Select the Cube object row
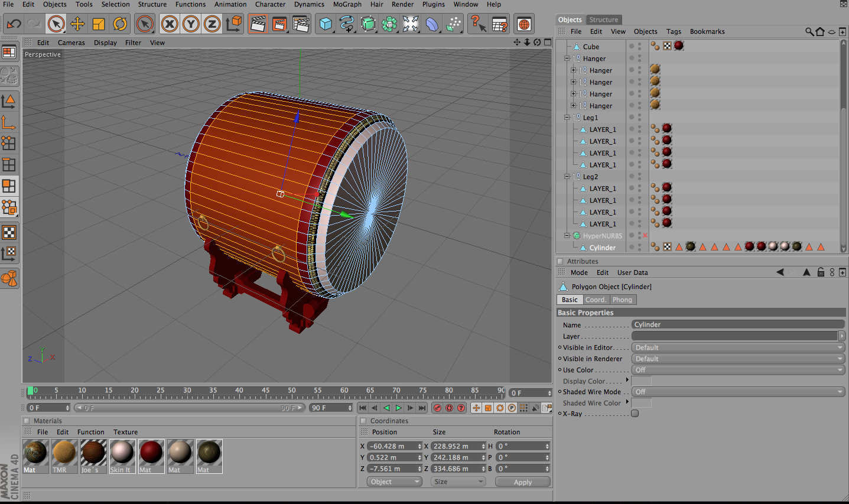 (591, 47)
